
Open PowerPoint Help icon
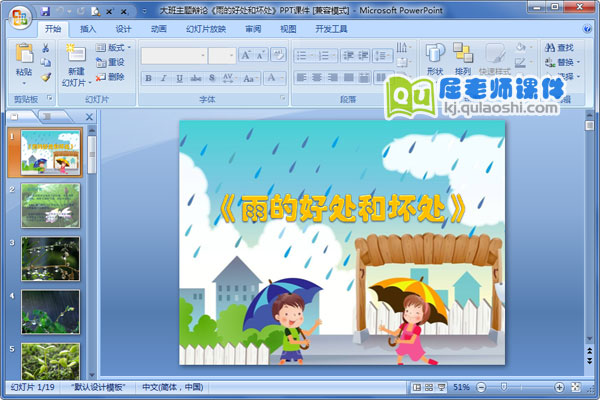pos(587,29)
